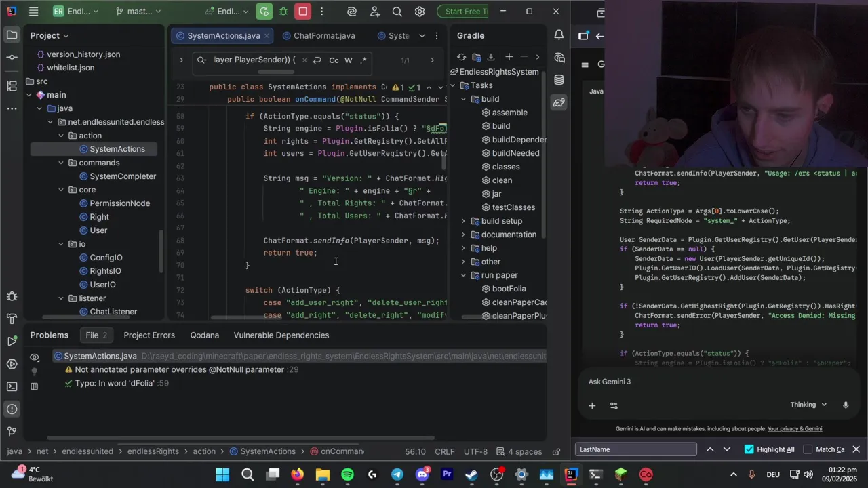Image resolution: width=868 pixels, height=488 pixels.
Task: Click onCommand breadcrumb in navigation bar
Action: 338,451
